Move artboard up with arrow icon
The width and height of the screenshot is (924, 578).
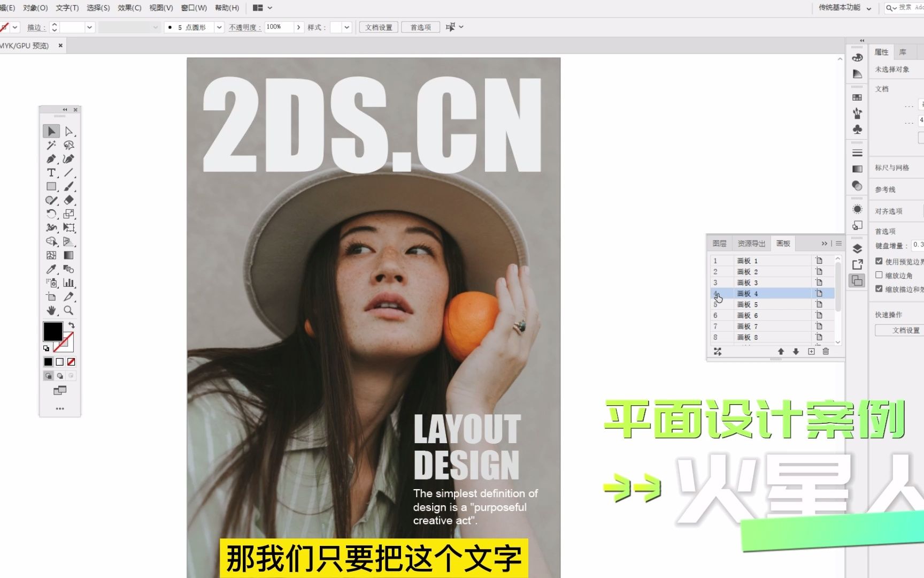click(x=781, y=352)
